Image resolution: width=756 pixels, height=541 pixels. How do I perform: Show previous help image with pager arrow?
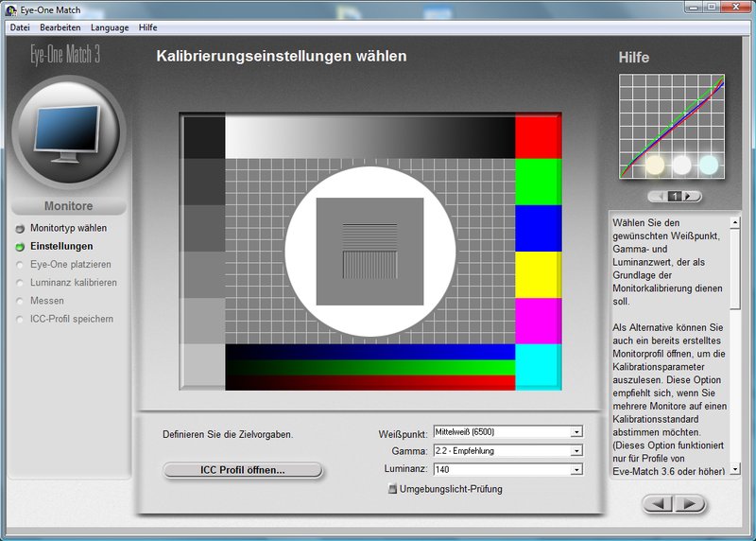[659, 196]
